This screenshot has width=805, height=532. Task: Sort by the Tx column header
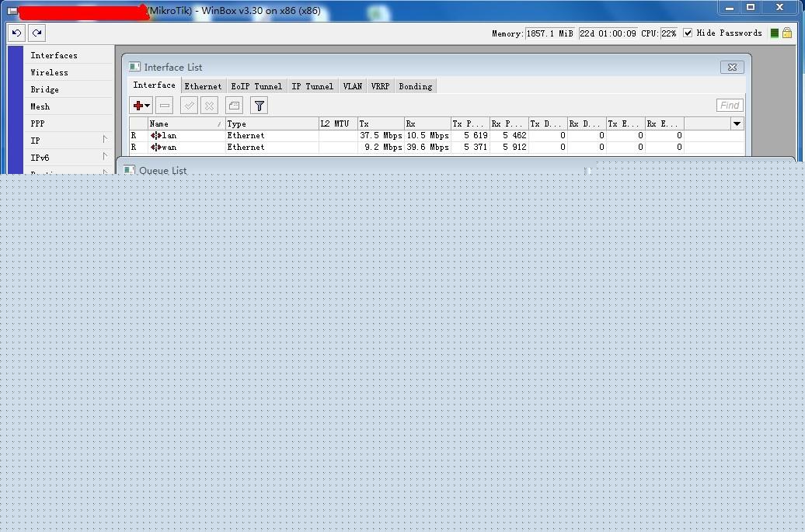click(x=381, y=123)
